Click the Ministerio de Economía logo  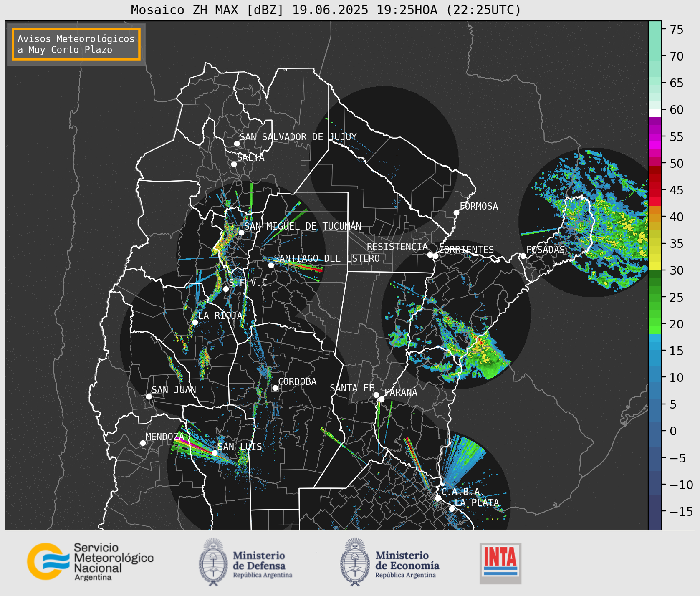pos(389,562)
